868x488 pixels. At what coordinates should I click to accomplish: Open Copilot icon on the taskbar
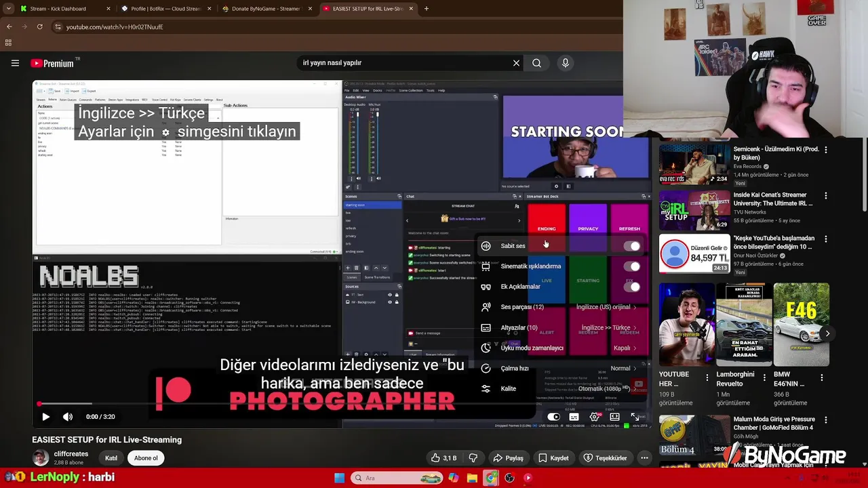[x=453, y=478]
